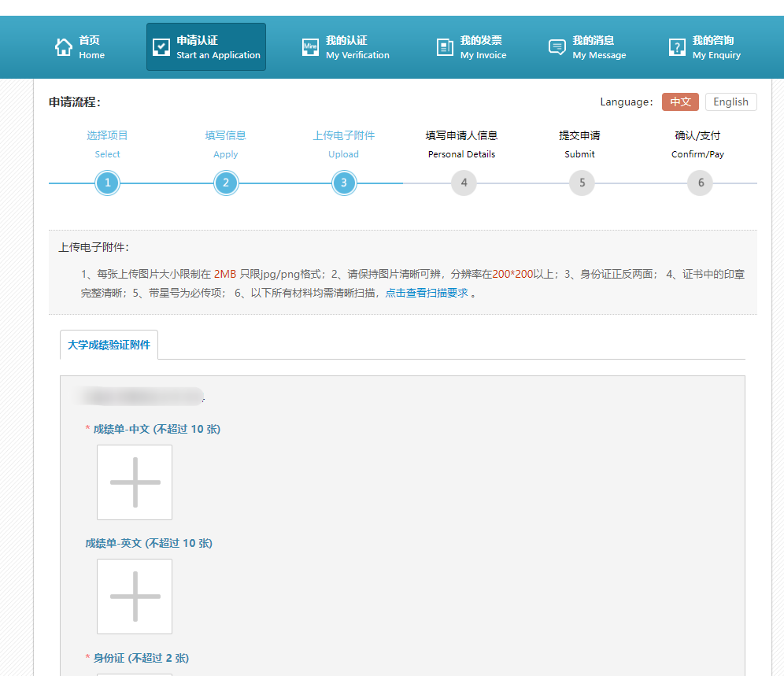Open the My Message speech bubble icon

(557, 47)
